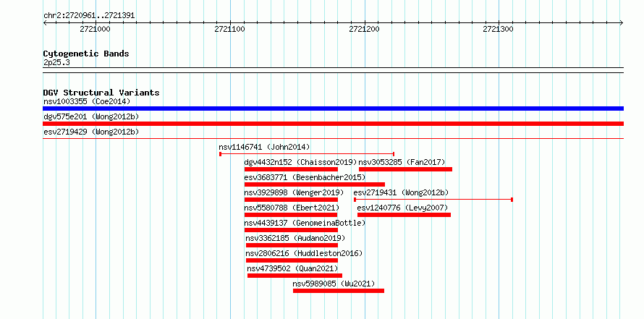
Task: Click the 2p25.3 cytogenetic band bar
Action: [333, 70]
